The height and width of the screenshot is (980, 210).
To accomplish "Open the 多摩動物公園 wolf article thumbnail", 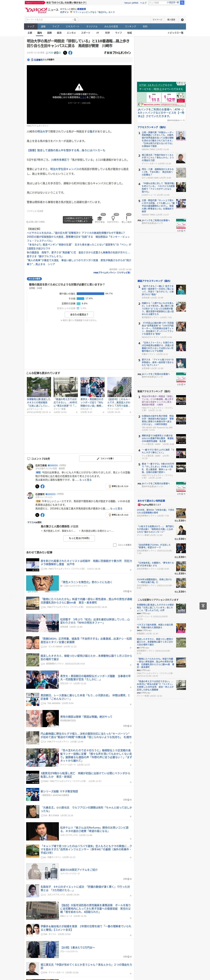I will [39, 387].
